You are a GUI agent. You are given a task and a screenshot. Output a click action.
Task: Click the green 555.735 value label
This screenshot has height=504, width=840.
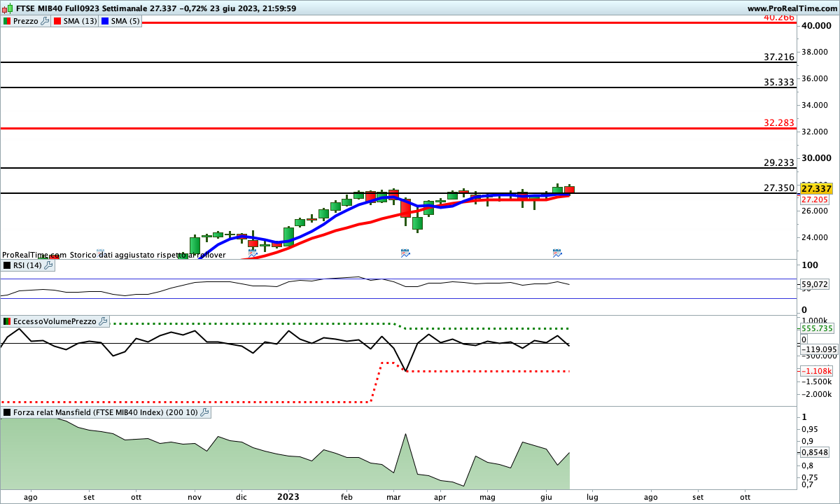[817, 328]
